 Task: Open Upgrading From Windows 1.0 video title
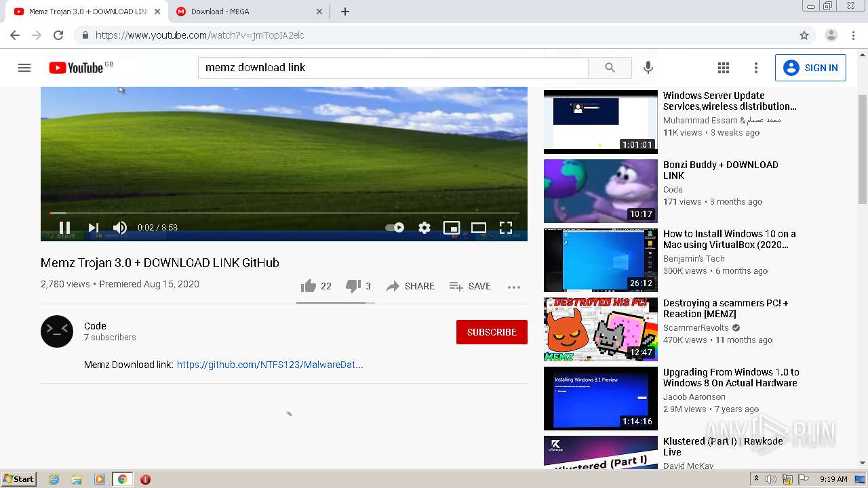tap(731, 378)
